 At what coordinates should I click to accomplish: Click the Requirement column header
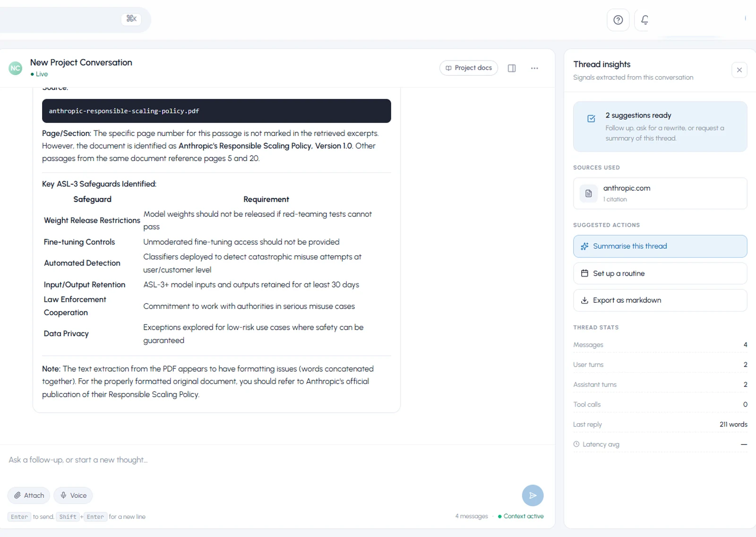point(266,199)
